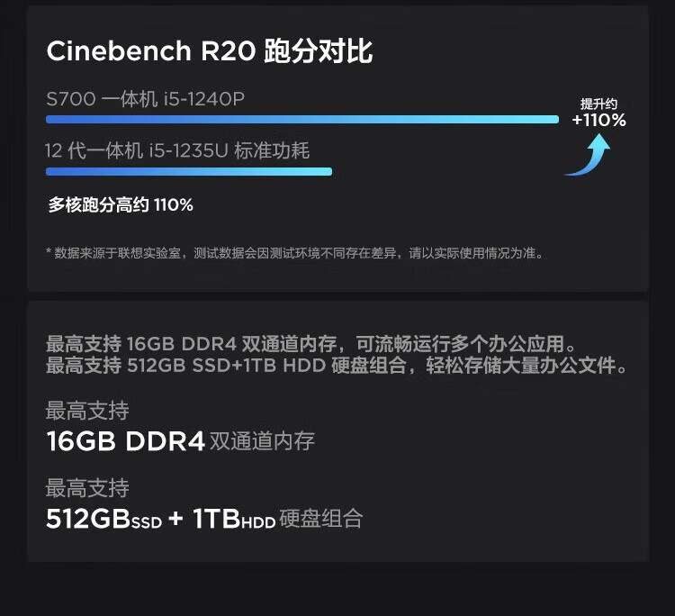Select the large 16GB DDR4 text
The image size is (675, 616).
click(126, 441)
